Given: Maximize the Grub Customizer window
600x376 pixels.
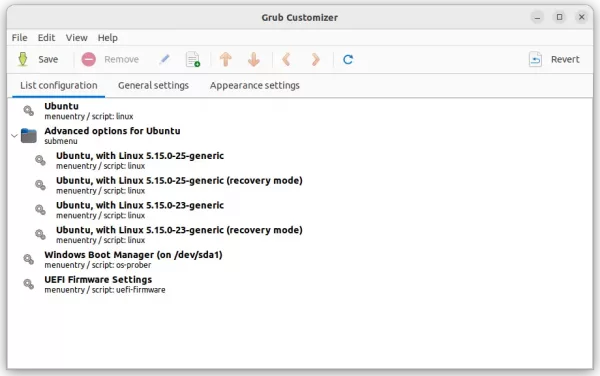Looking at the screenshot, I should tap(559, 17).
